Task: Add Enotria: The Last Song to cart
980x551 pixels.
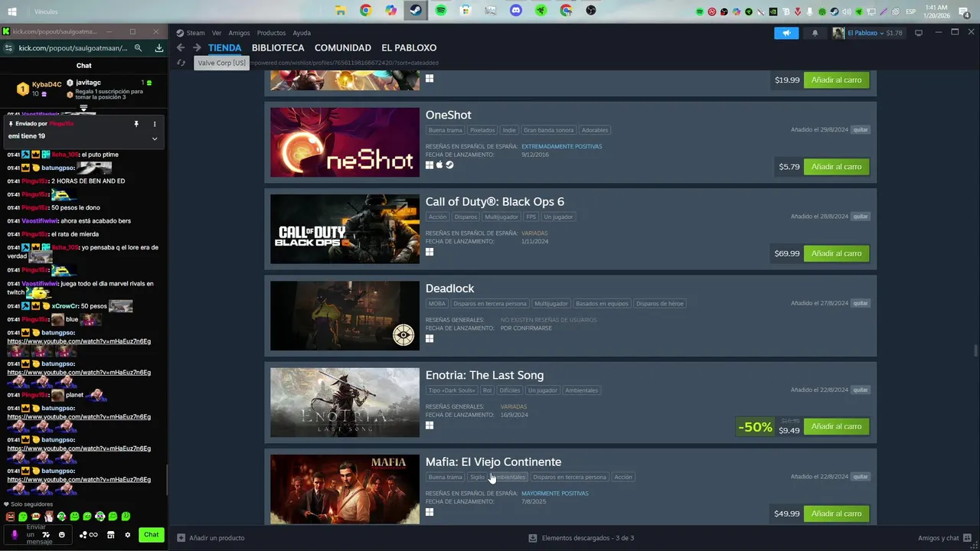Action: pos(836,426)
